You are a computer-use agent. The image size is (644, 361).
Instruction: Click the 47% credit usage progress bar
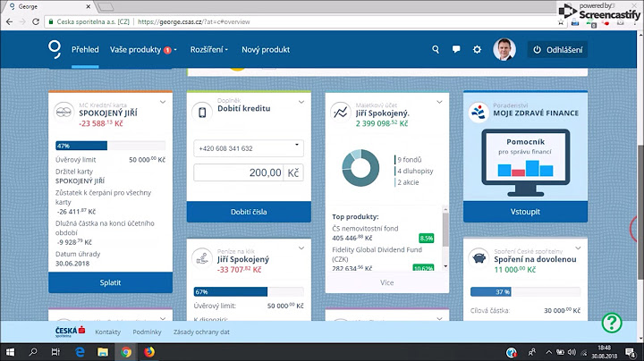coord(111,146)
